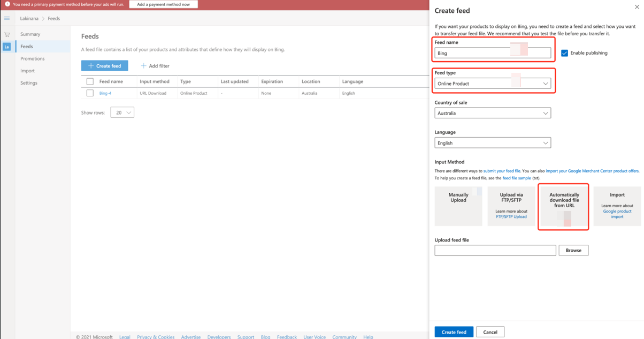Add filter to feeds list

[155, 66]
